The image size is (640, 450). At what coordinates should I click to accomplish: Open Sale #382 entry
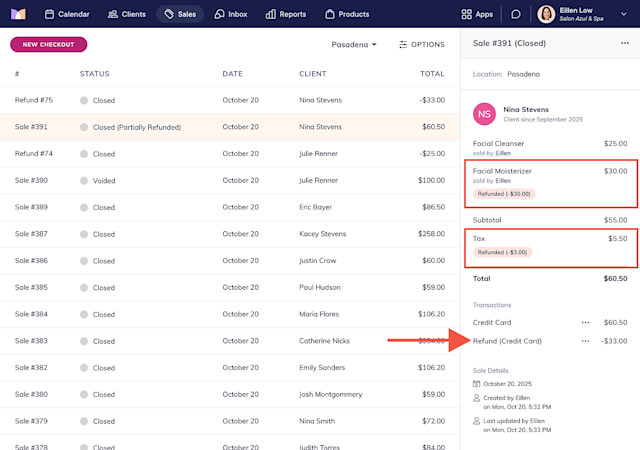(x=230, y=368)
